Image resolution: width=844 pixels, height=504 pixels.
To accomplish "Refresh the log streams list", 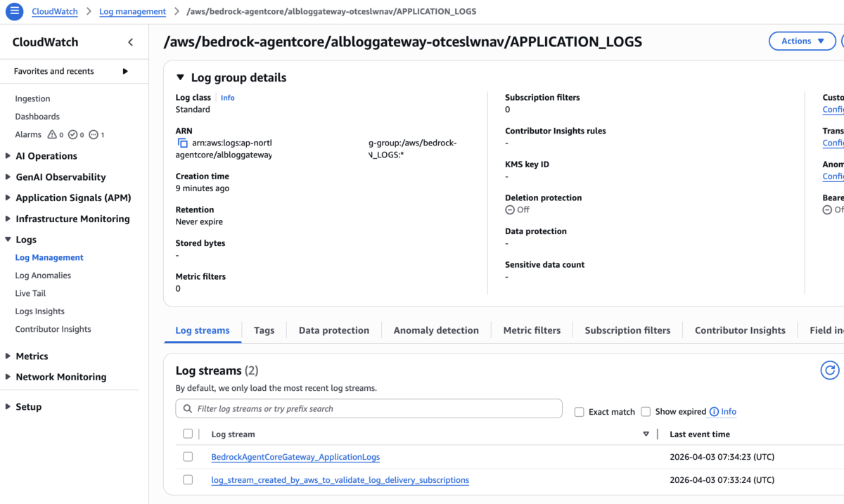I will 830,370.
